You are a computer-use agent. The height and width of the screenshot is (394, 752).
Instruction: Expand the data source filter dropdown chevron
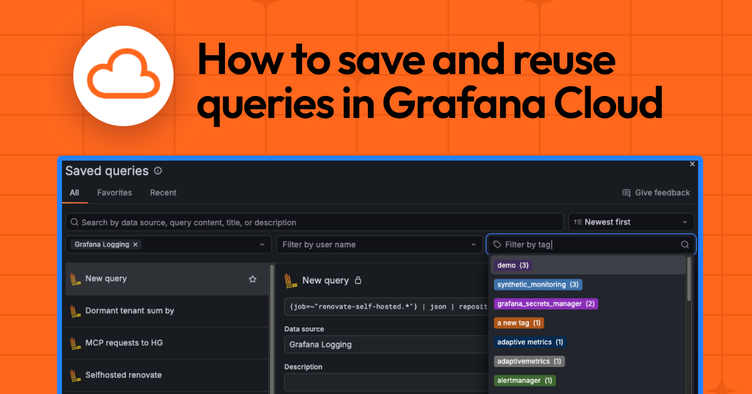point(262,244)
